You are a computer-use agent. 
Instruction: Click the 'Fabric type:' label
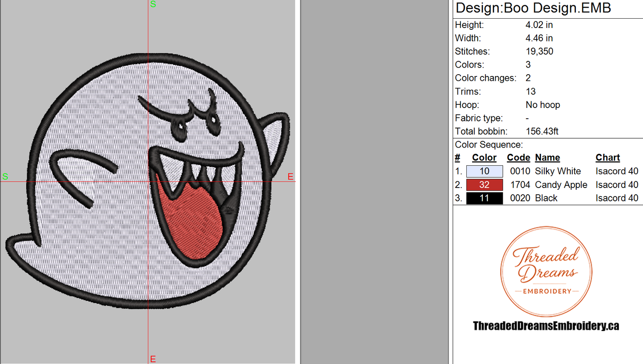(x=479, y=118)
